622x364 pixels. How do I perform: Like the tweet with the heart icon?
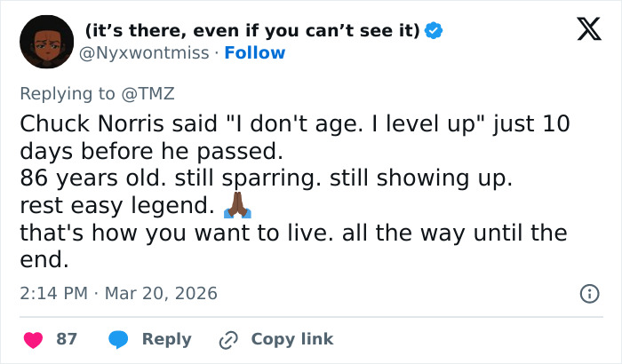(x=34, y=339)
